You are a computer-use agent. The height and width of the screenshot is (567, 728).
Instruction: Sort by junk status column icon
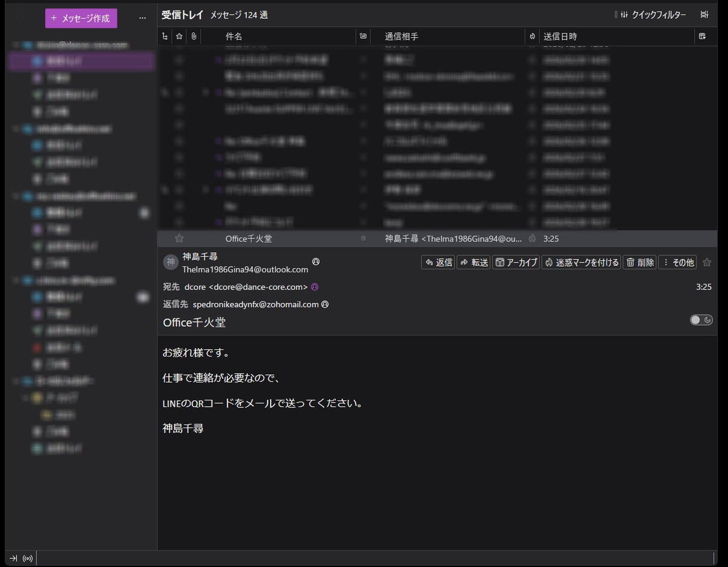532,36
